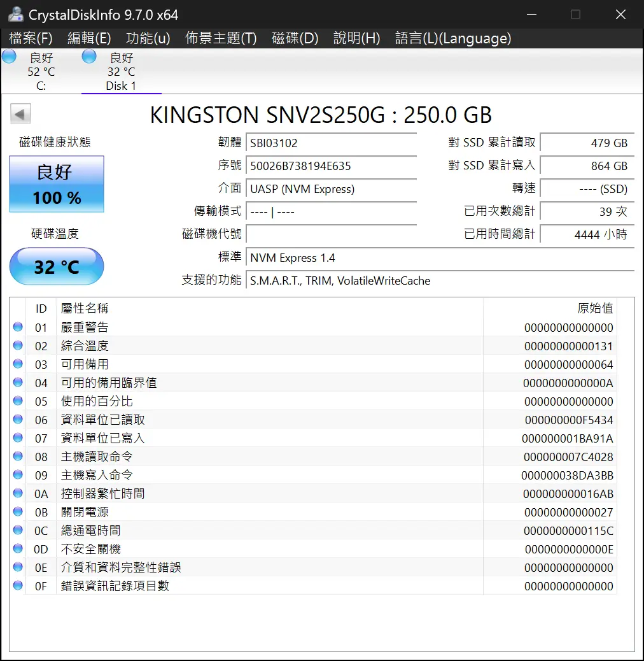Image resolution: width=644 pixels, height=661 pixels.
Task: Click the 磁碟健康狀態 label
Action: (55, 142)
